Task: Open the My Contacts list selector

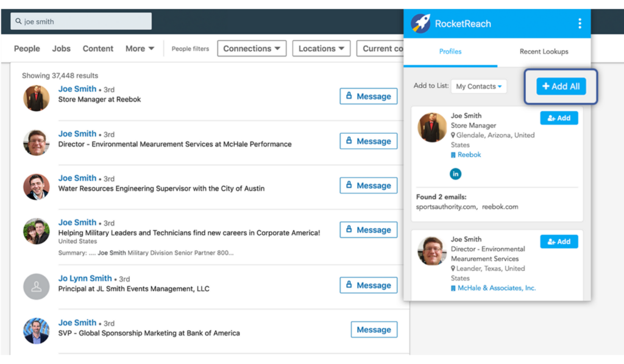Action: click(x=479, y=86)
